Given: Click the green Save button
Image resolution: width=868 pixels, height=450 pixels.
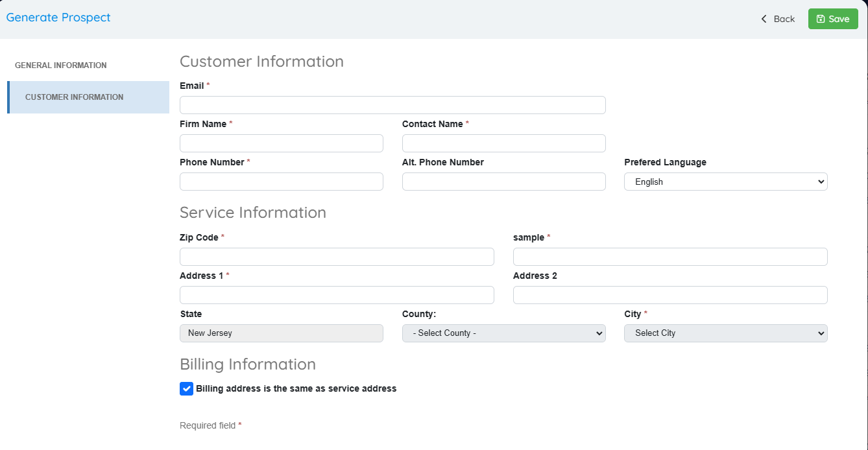Looking at the screenshot, I should [x=833, y=19].
